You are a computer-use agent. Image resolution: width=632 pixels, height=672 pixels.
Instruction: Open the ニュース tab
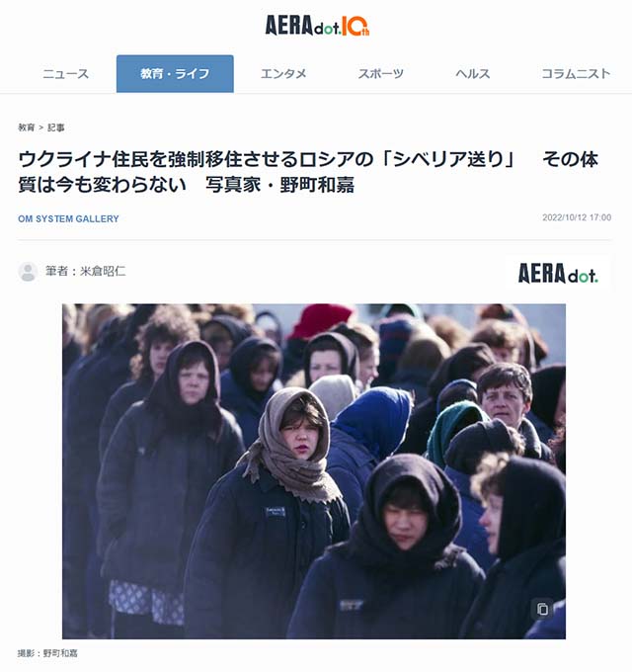pos(65,74)
